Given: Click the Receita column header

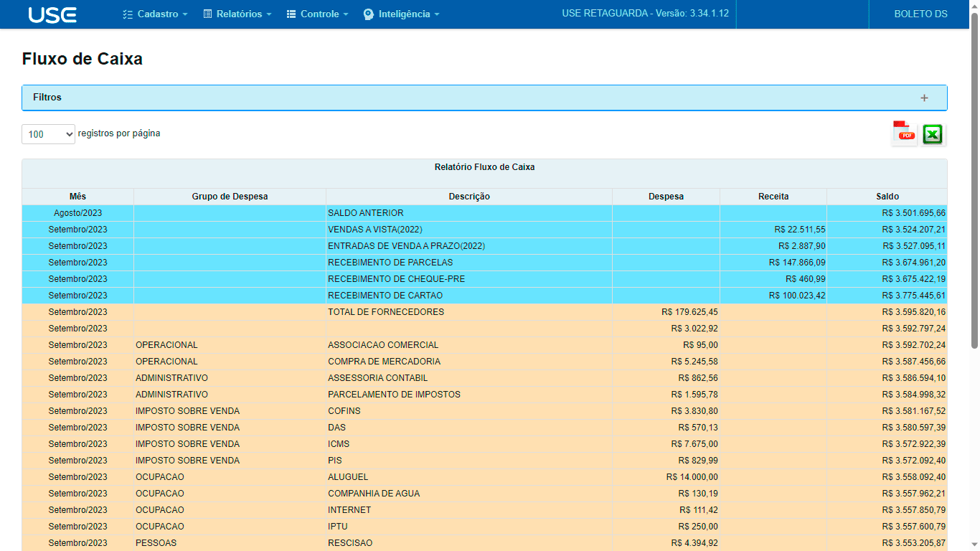Looking at the screenshot, I should point(773,197).
